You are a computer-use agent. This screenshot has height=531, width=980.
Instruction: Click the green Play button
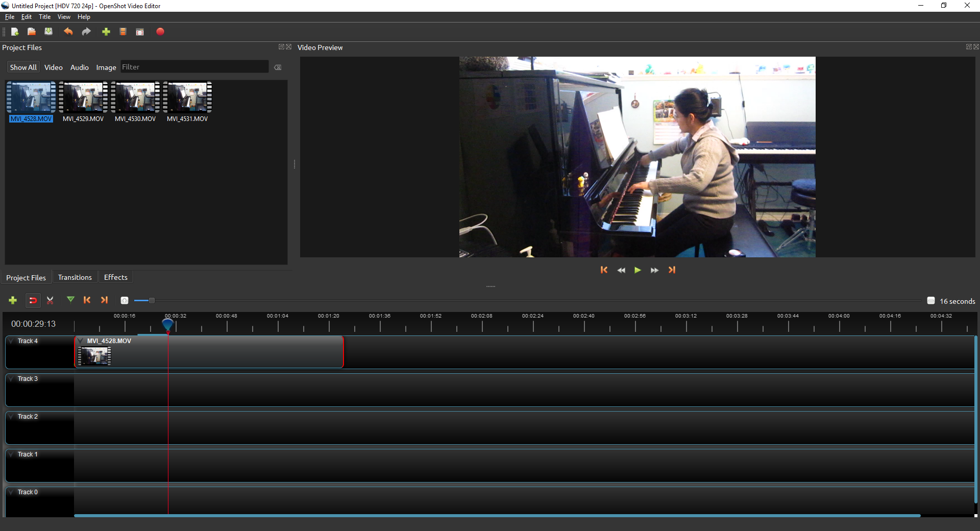(x=638, y=270)
